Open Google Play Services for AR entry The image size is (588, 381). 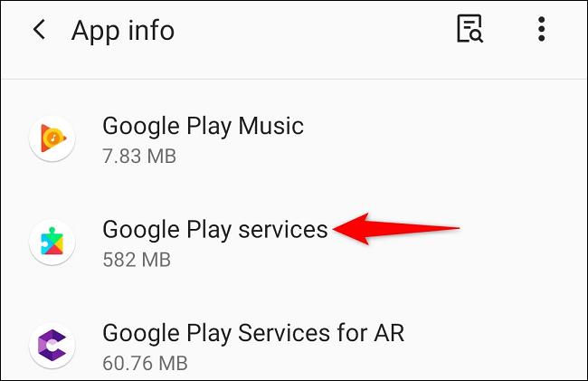coord(294,346)
